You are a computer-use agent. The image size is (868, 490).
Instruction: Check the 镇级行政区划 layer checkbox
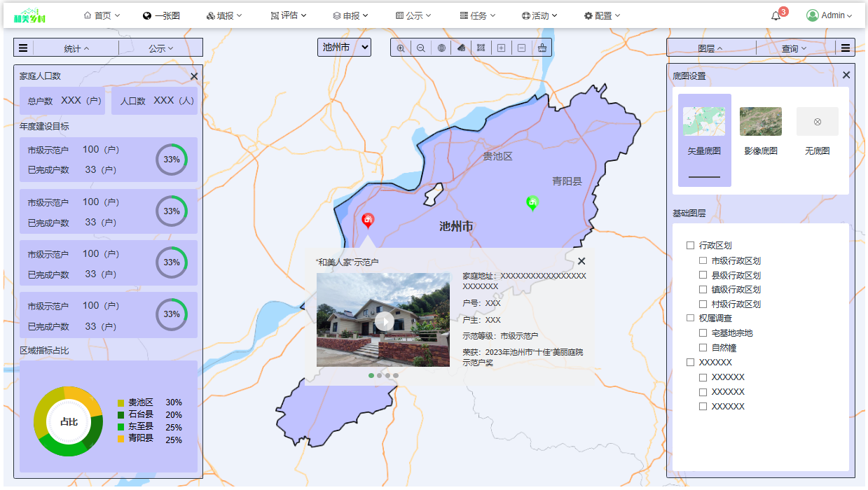tap(703, 289)
